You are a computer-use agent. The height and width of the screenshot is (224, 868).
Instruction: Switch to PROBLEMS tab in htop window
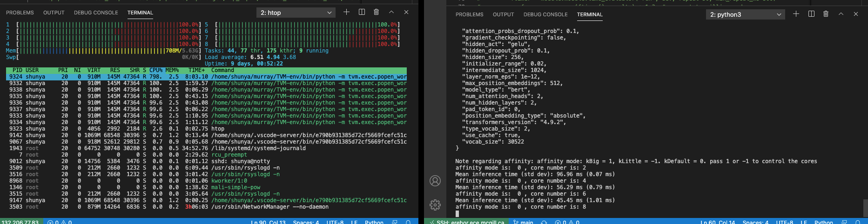click(20, 13)
